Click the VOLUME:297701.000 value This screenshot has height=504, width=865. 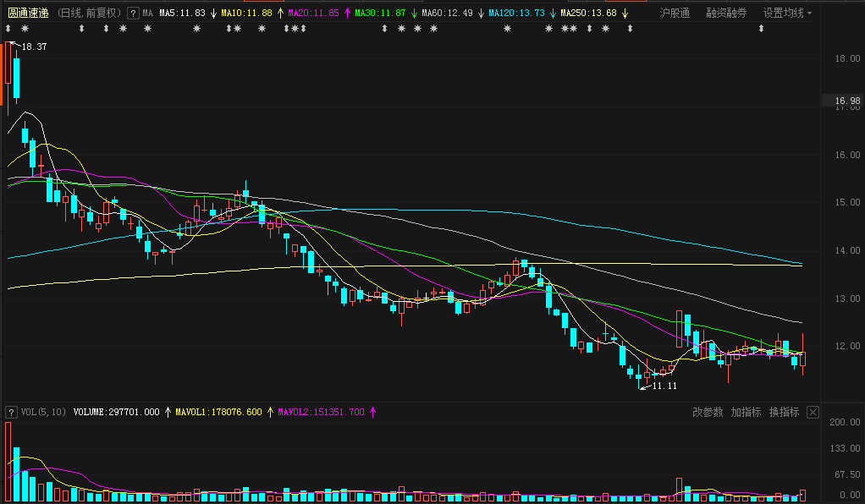click(x=117, y=412)
